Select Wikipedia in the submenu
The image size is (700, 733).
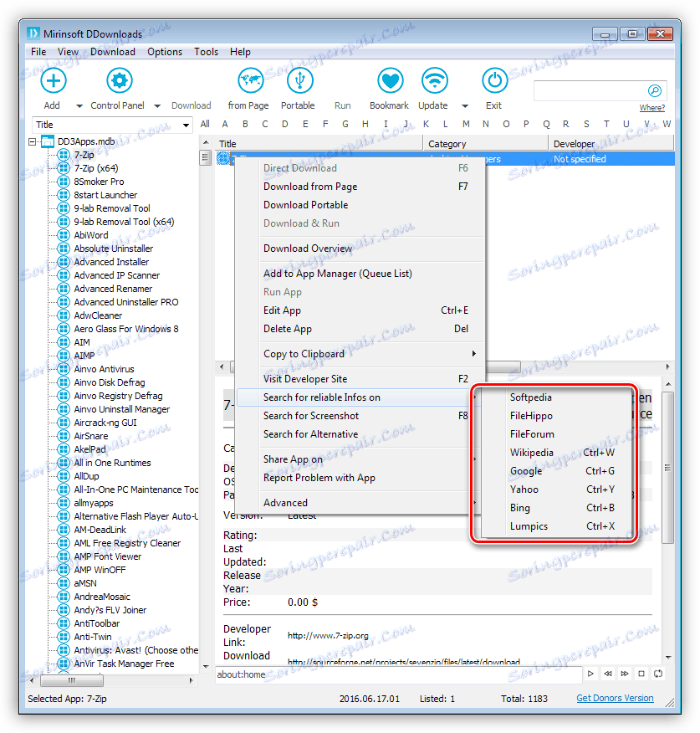coord(532,453)
